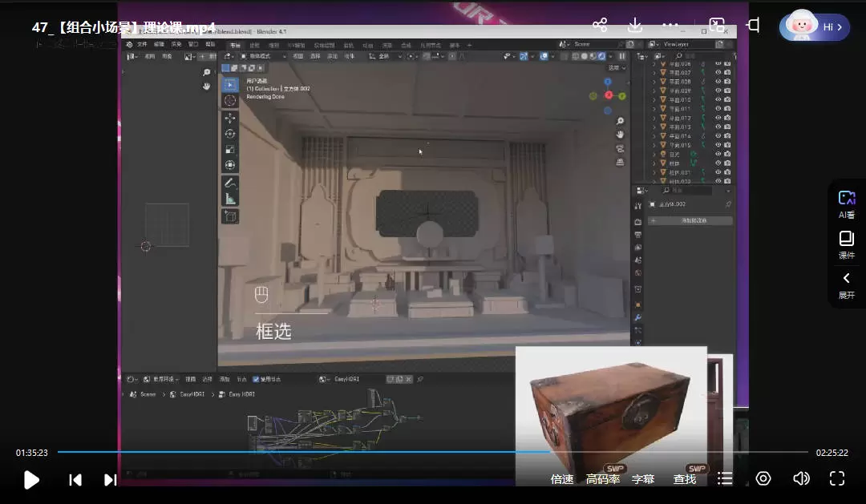This screenshot has width=866, height=504.
Task: Open the circular player settings icon
Action: click(x=763, y=478)
